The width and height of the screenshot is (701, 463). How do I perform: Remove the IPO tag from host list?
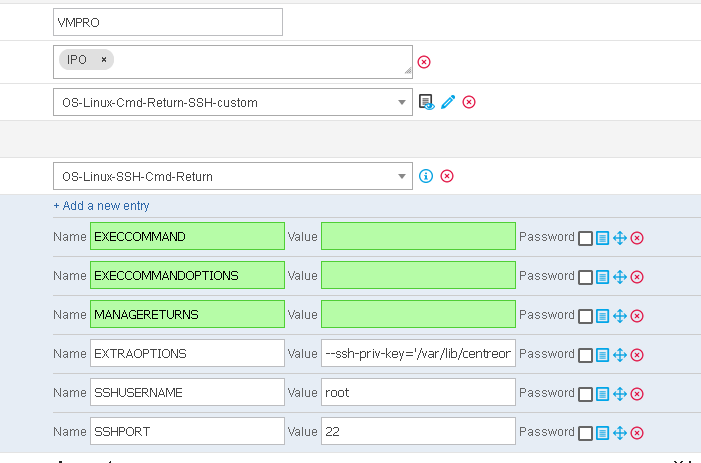[x=104, y=59]
